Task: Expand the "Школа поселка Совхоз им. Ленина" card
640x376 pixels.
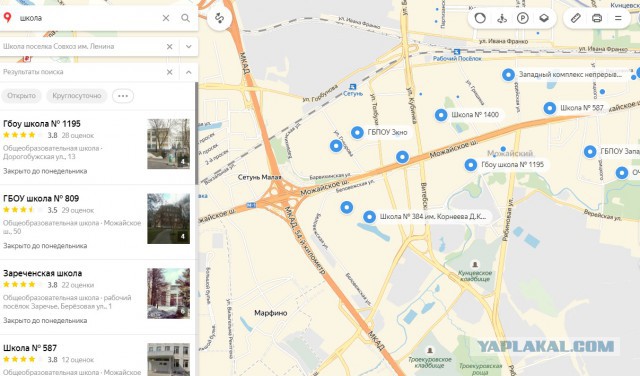Action: pyautogui.click(x=189, y=47)
